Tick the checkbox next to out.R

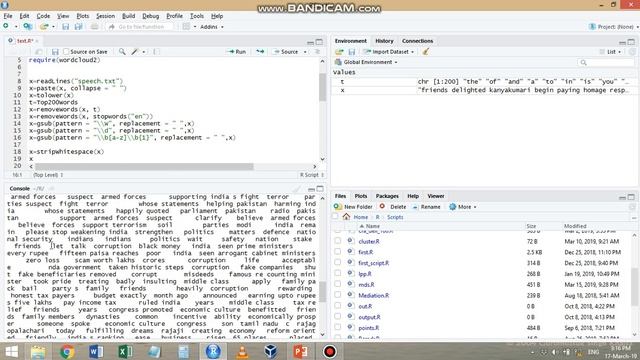(x=338, y=306)
